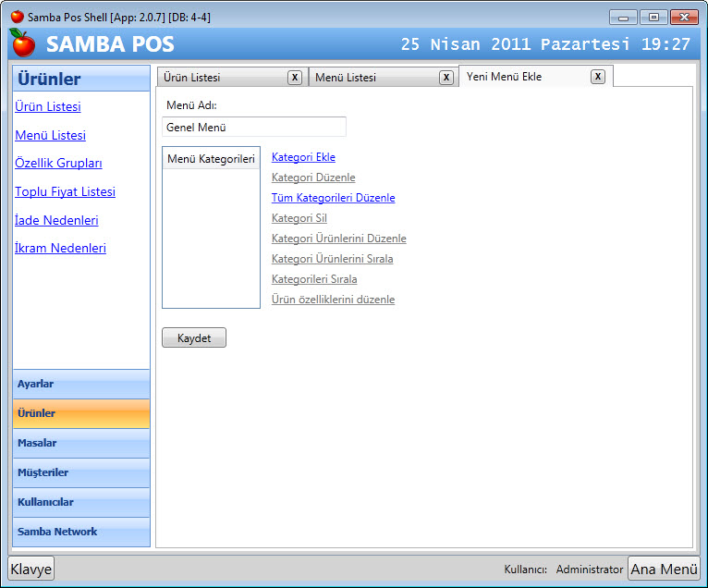This screenshot has width=708, height=588.
Task: Open the İkram Nedenleri link
Action: 60,249
